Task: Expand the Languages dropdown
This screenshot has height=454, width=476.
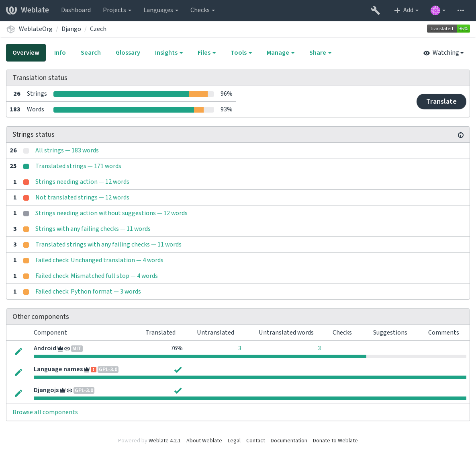Action: pyautogui.click(x=161, y=10)
